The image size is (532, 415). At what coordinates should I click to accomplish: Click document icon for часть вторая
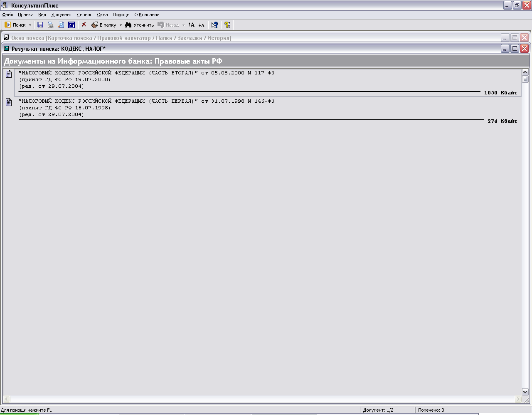[x=9, y=74]
